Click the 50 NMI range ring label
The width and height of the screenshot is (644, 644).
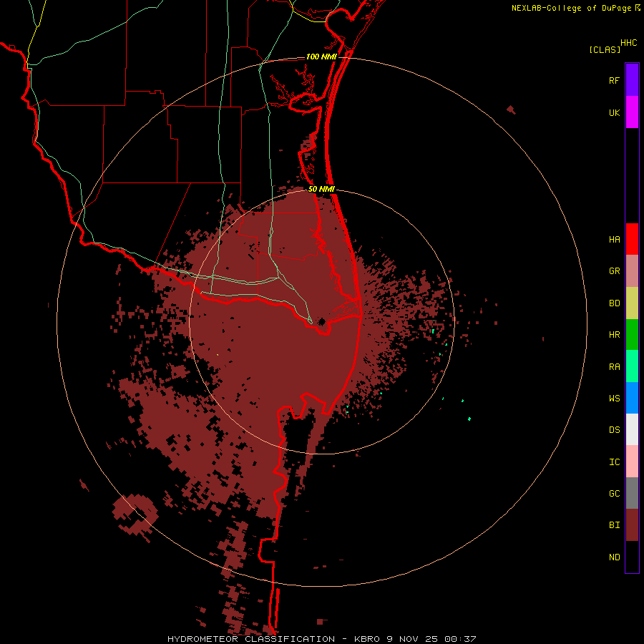coord(321,189)
